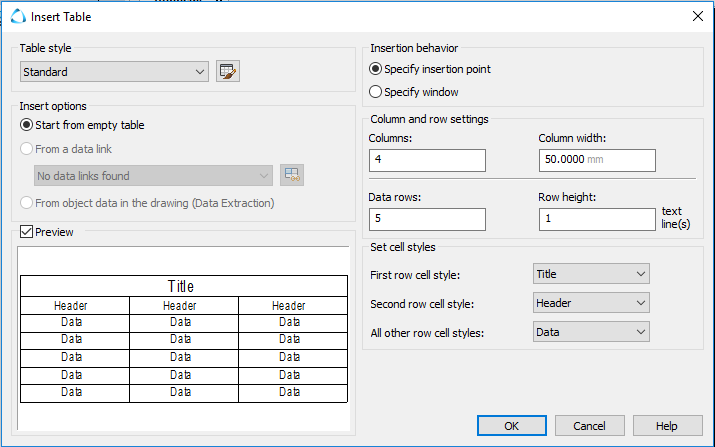Close the Insert Table dialog

(x=697, y=16)
